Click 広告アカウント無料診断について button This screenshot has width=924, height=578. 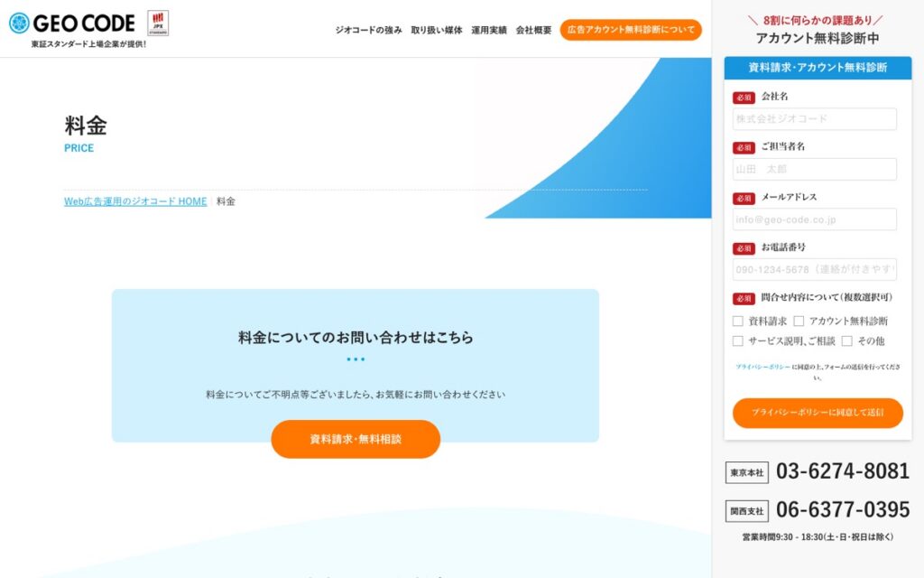coord(631,30)
